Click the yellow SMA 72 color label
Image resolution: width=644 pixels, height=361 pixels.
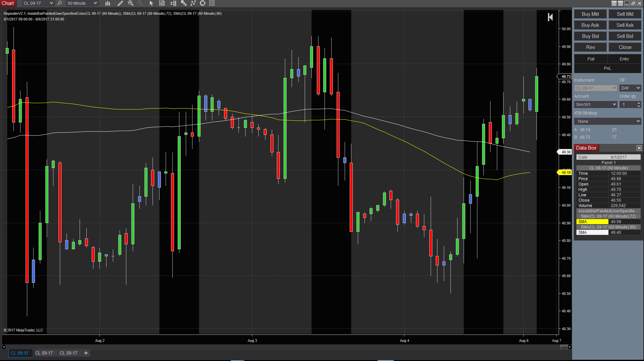pyautogui.click(x=592, y=222)
